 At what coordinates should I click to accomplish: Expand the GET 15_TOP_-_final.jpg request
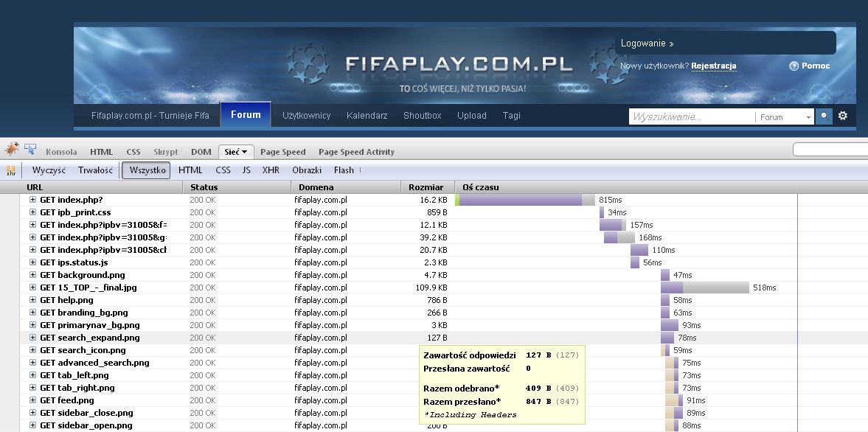coord(32,288)
